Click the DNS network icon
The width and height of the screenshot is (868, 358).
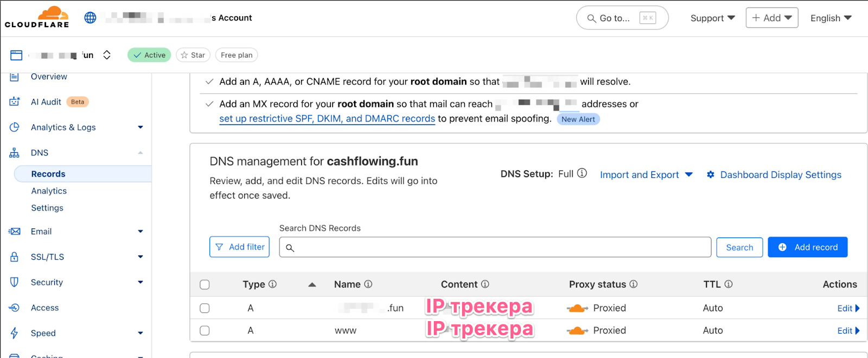tap(15, 152)
